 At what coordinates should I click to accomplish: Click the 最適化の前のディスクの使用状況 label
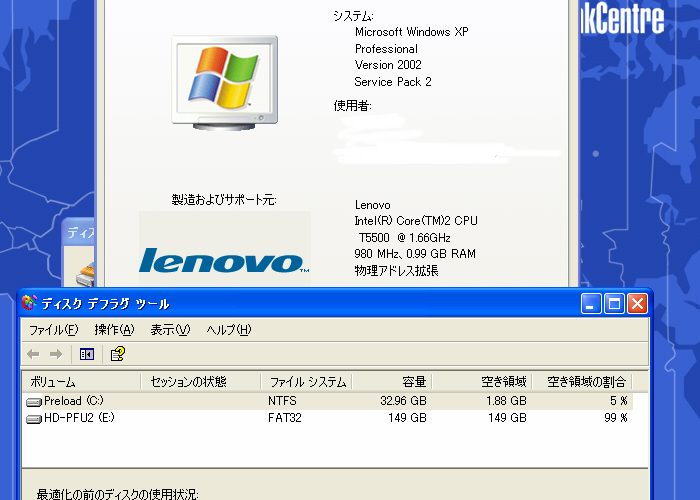(117, 494)
